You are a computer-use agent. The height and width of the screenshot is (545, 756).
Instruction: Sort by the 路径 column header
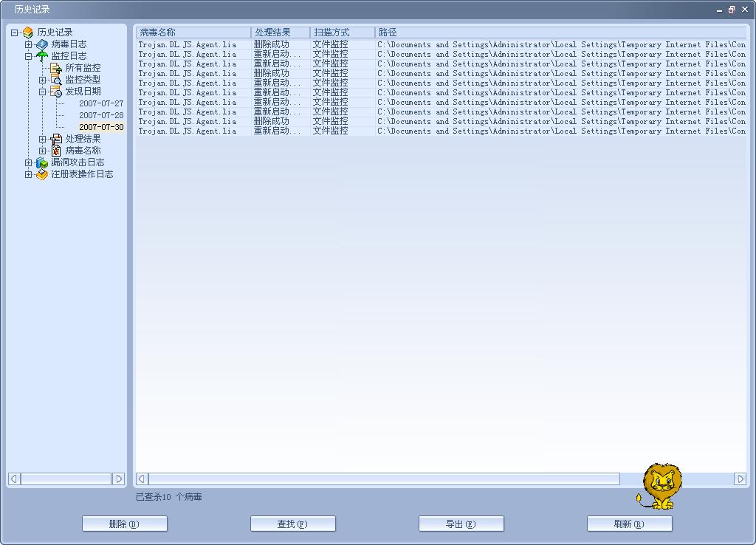[561, 32]
